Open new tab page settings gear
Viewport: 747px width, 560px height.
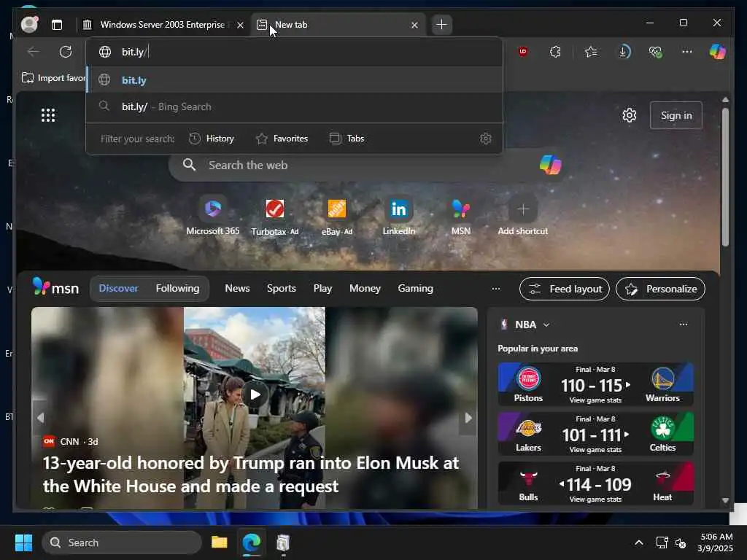630,115
